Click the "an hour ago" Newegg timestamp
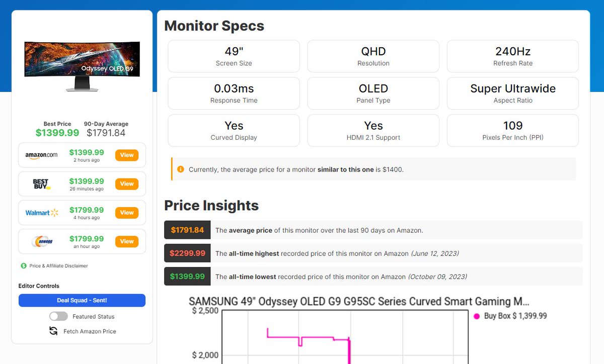This screenshot has height=364, width=604. [87, 246]
